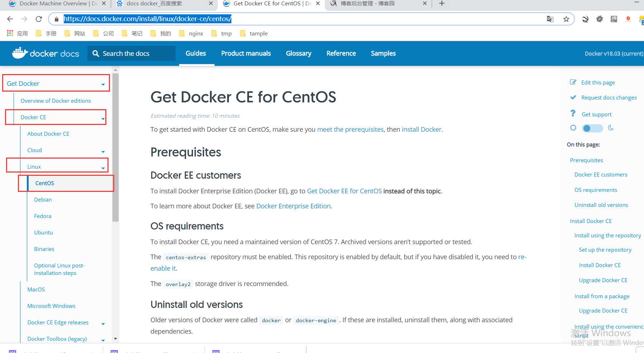Click the JB extension icon in browser toolbar
Image resolution: width=644 pixels, height=353 pixels.
point(614,19)
